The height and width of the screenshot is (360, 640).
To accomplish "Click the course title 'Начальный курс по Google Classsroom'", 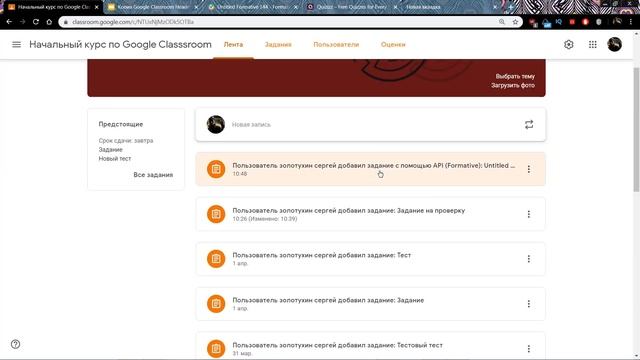I will (120, 44).
